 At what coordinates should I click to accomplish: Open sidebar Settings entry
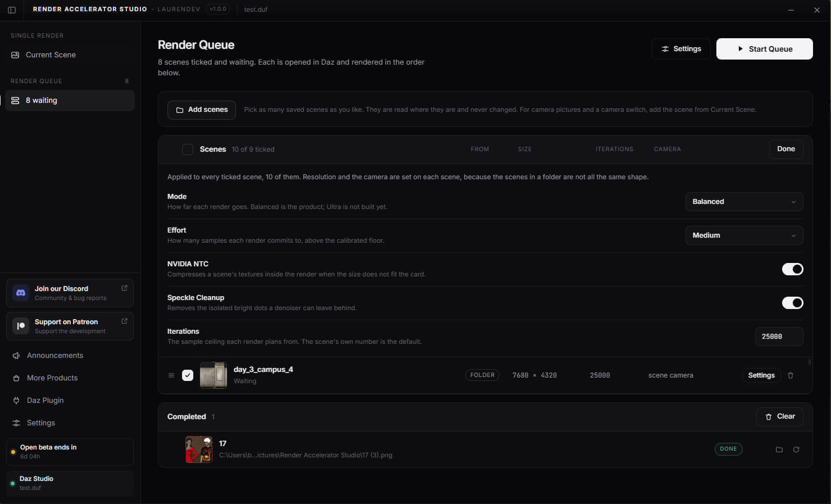coord(70,423)
